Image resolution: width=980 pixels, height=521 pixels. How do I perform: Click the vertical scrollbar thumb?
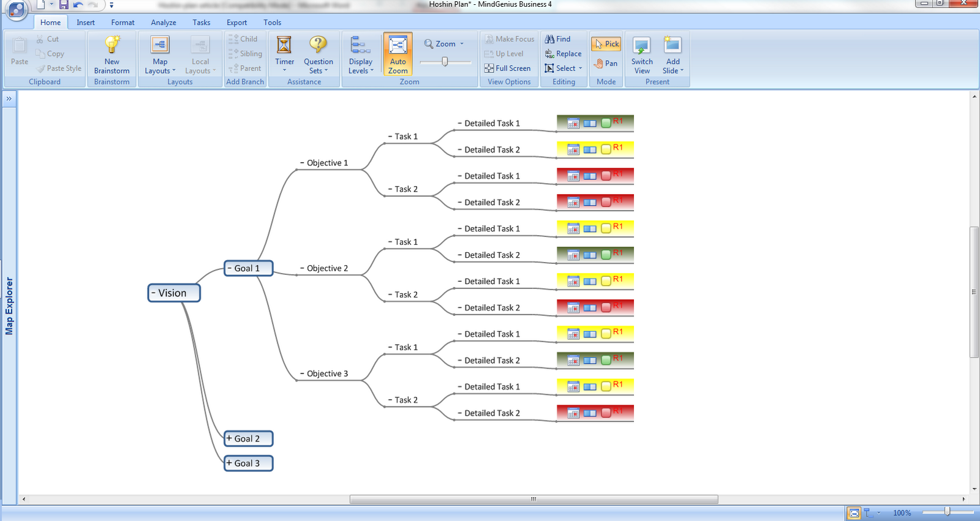(974, 292)
